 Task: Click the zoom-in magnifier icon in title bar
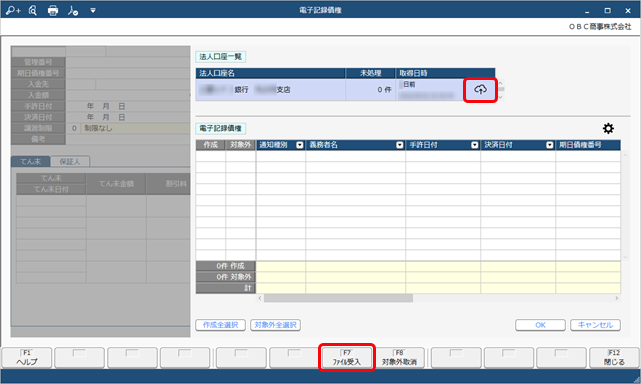(x=13, y=10)
